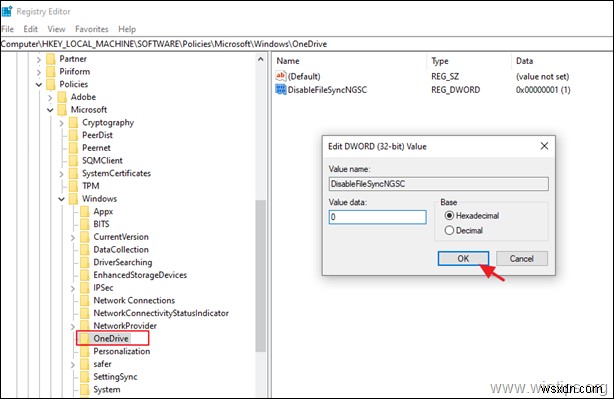Click the Network Connections folder icon
614x399 pixels.
coord(85,301)
